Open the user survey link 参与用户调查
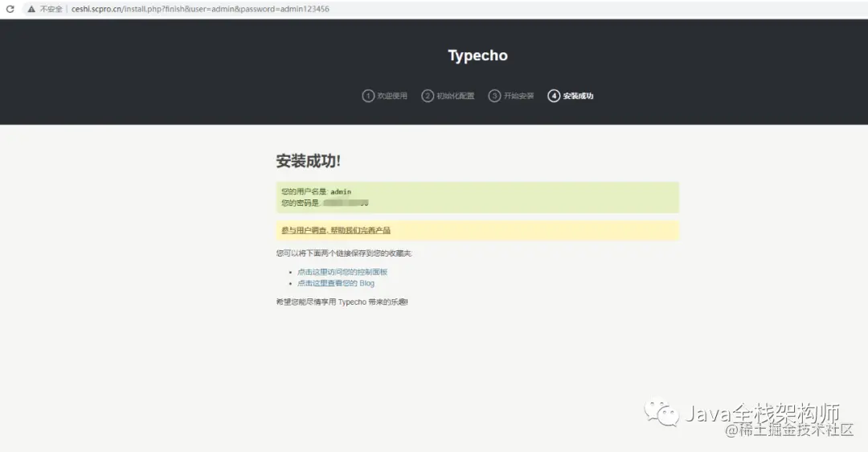The width and height of the screenshot is (868, 452). click(336, 231)
